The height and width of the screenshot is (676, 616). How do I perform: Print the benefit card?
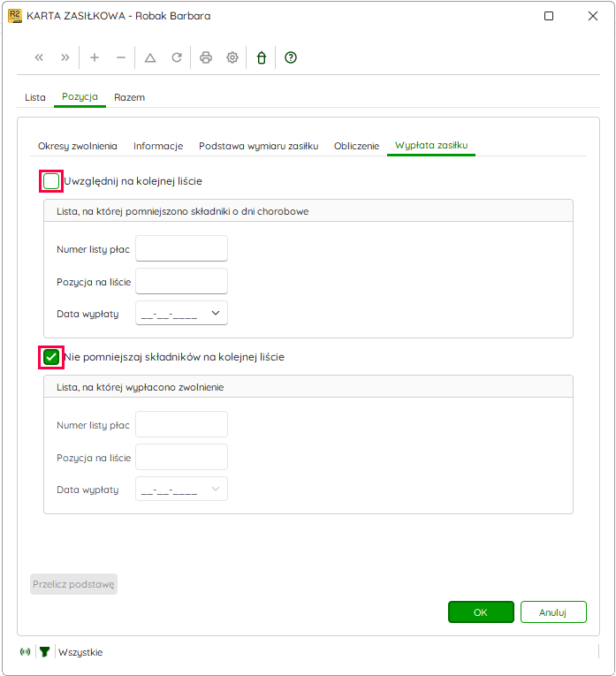(x=206, y=57)
